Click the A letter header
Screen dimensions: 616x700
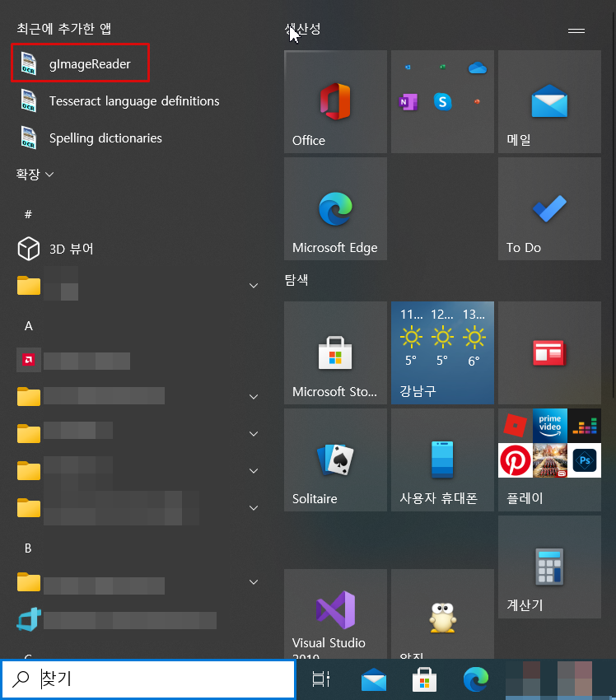[29, 326]
